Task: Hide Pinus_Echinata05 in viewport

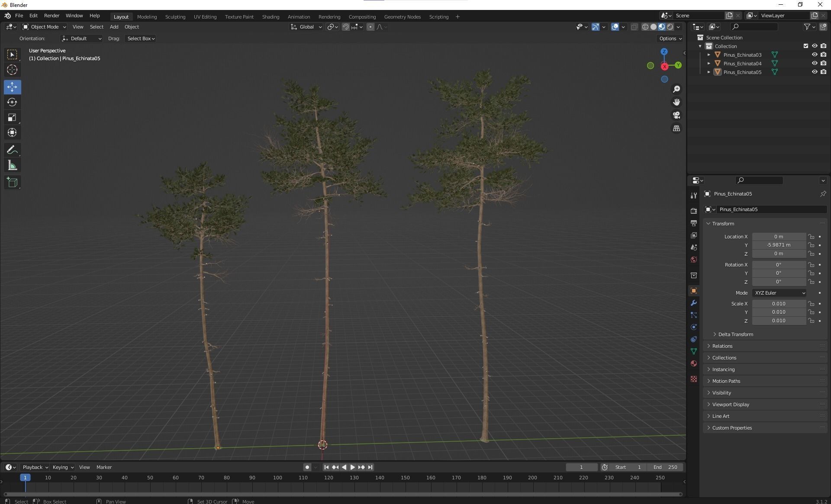Action: click(814, 72)
